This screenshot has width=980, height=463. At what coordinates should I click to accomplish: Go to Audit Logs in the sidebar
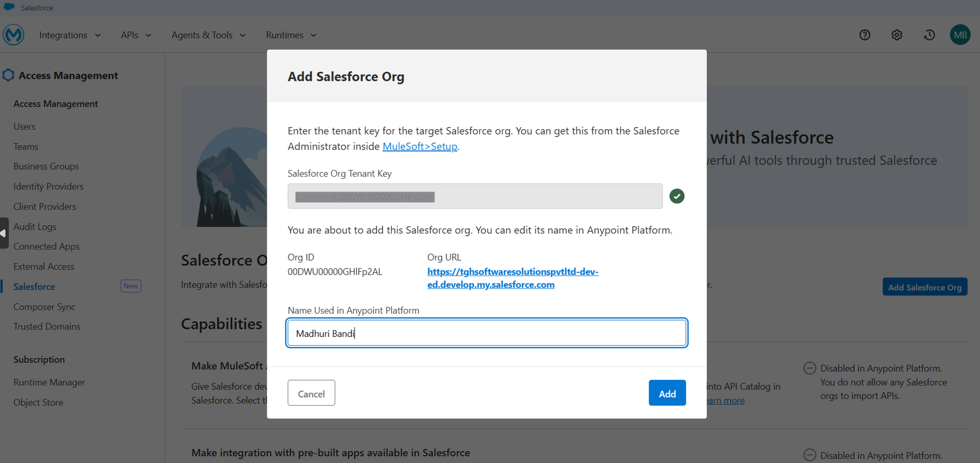[35, 227]
